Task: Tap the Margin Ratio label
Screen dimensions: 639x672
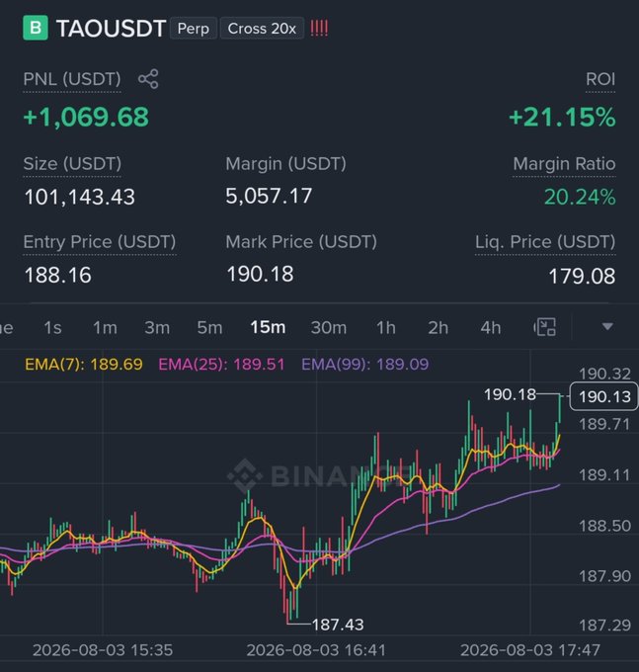Action: pyautogui.click(x=564, y=164)
